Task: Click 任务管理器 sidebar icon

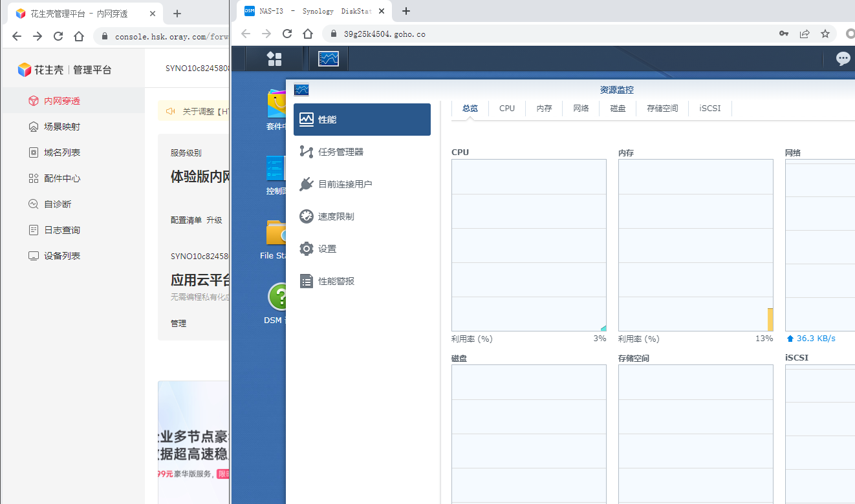Action: click(x=307, y=152)
